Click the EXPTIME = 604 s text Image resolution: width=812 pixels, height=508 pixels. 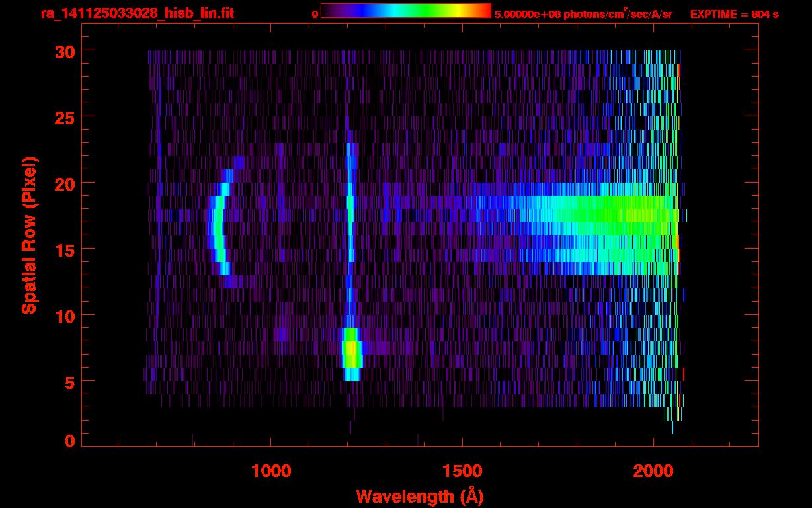pos(734,14)
